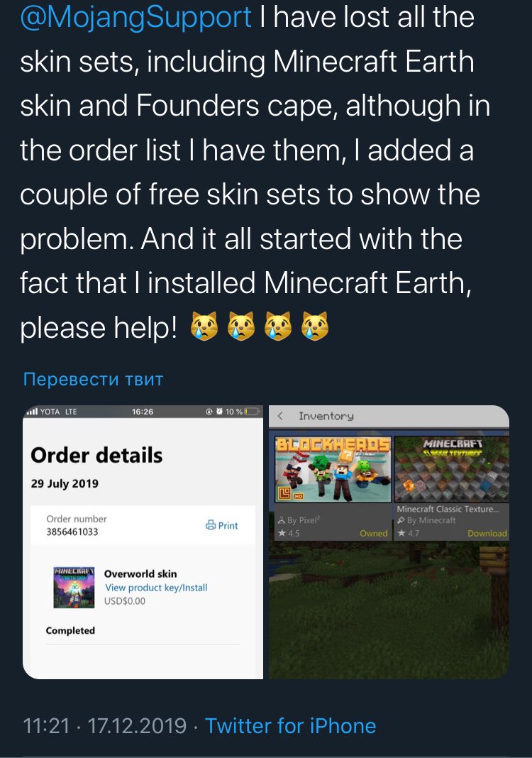Open Minecraft Classic Texture pack cover
The image size is (532, 758).
coord(452,469)
